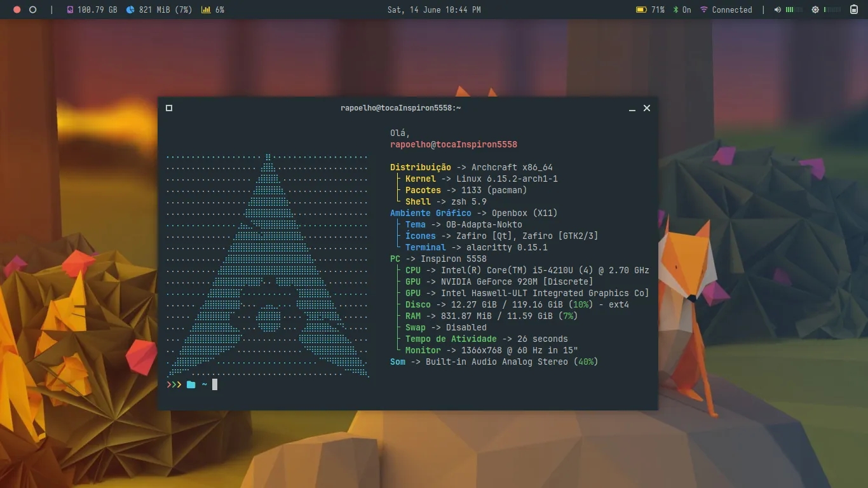Viewport: 868px width, 488px height.
Task: Click the brightness sun icon
Action: pyautogui.click(x=815, y=10)
